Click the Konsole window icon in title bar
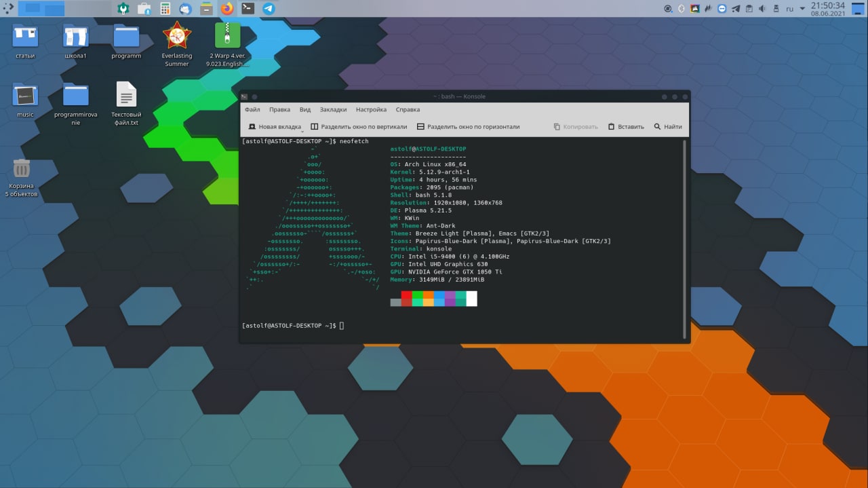 [245, 96]
